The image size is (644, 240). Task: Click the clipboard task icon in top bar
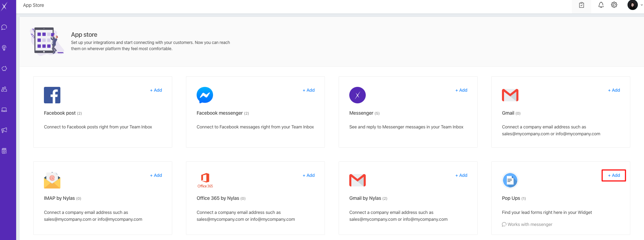[582, 5]
